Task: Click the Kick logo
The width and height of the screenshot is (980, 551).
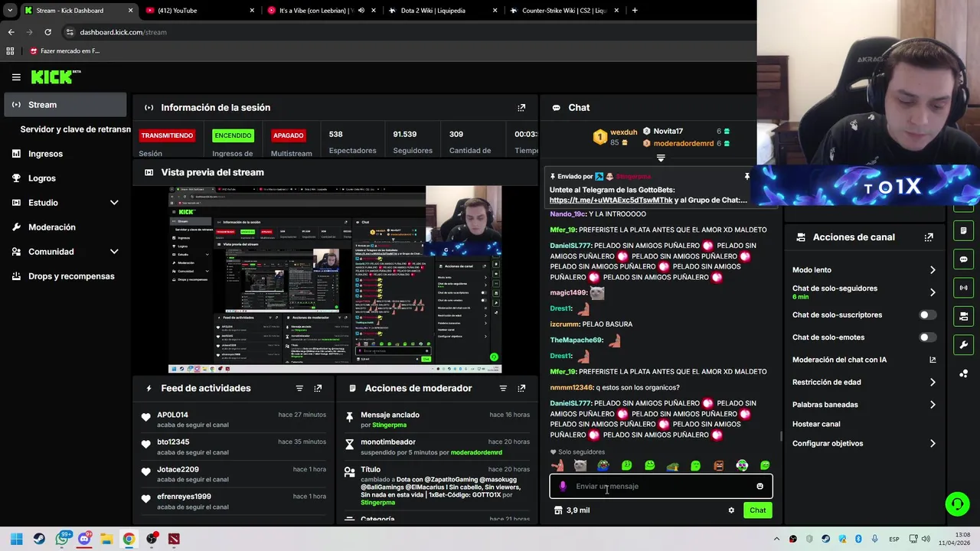Action: coord(56,77)
